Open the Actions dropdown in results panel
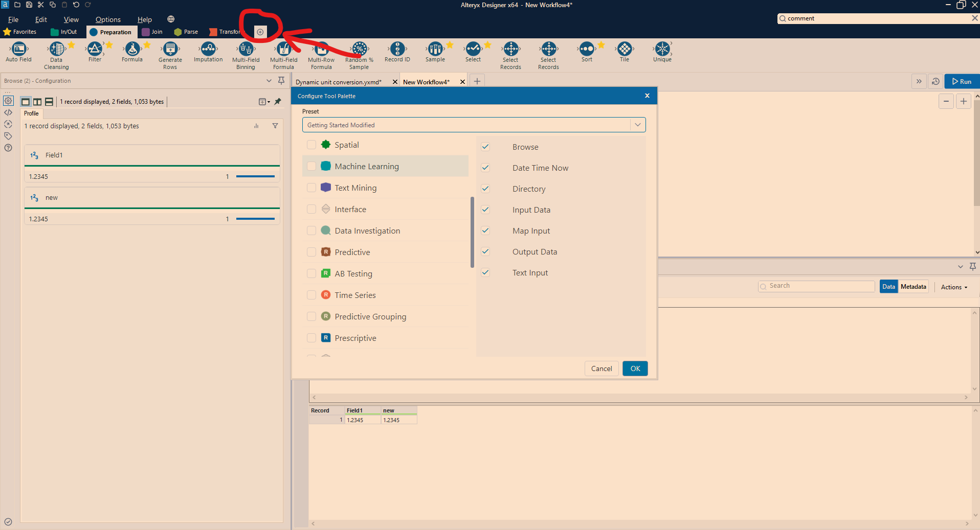The width and height of the screenshot is (980, 530). click(953, 287)
